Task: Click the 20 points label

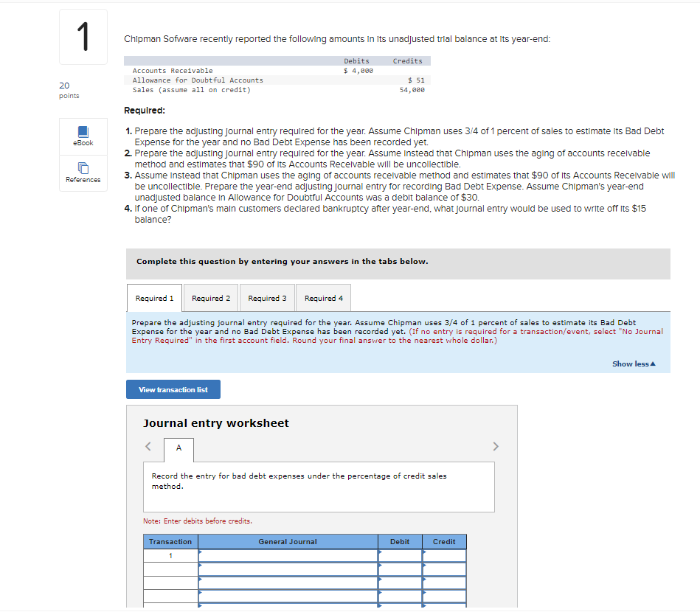Action: 69,90
